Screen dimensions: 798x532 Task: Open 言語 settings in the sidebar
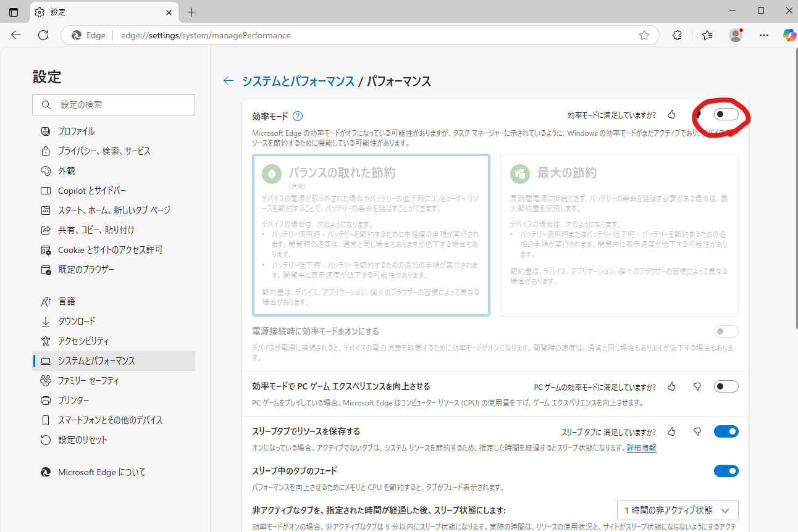click(x=114, y=301)
